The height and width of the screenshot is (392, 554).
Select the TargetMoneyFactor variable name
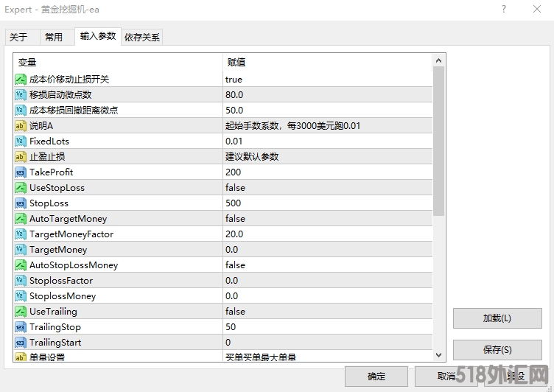(x=71, y=234)
